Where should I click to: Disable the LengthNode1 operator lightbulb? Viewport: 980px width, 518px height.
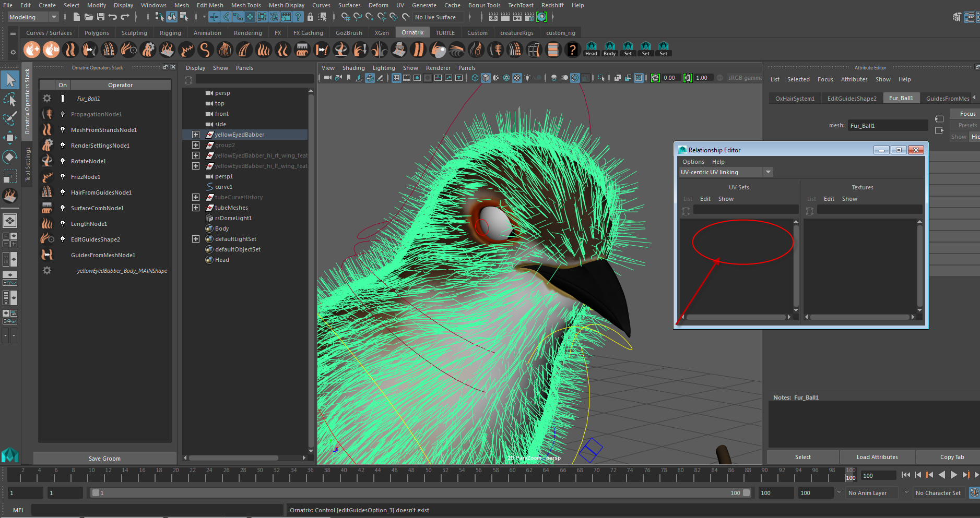pos(63,224)
